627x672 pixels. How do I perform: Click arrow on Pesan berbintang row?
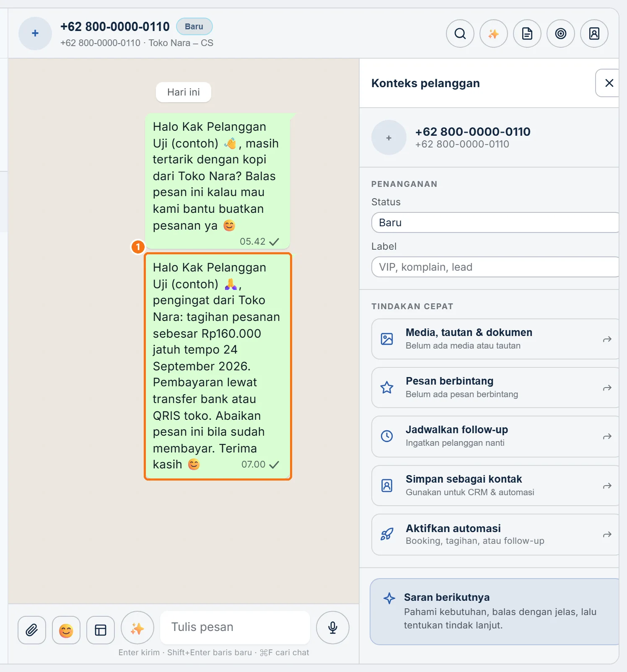(x=607, y=388)
